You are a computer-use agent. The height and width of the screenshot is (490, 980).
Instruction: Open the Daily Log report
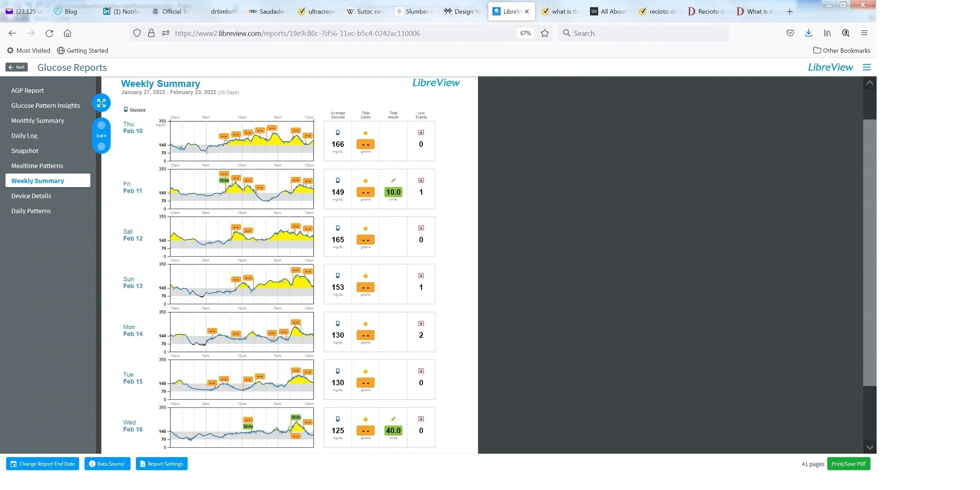click(x=24, y=136)
